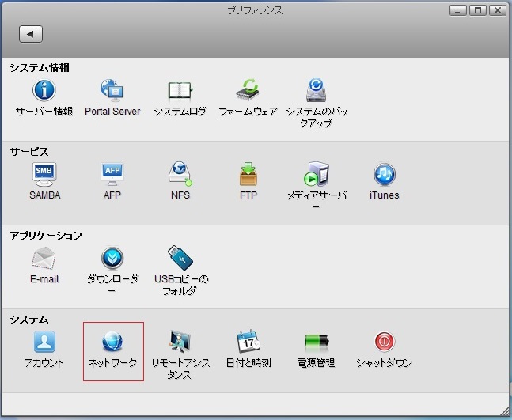The width and height of the screenshot is (512, 420).
Task: Open the ダウンローダー icon
Action: [x=112, y=258]
